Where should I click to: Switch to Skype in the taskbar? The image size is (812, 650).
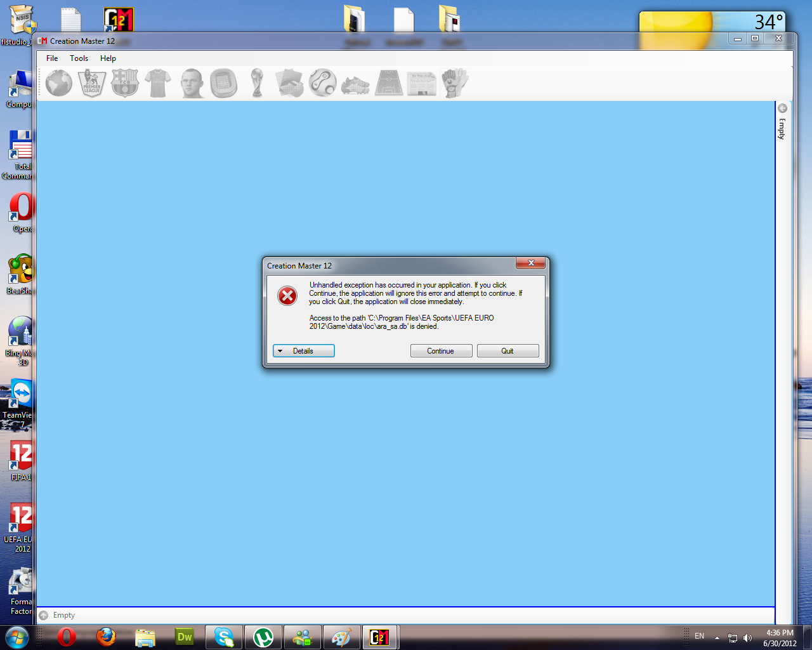point(224,637)
